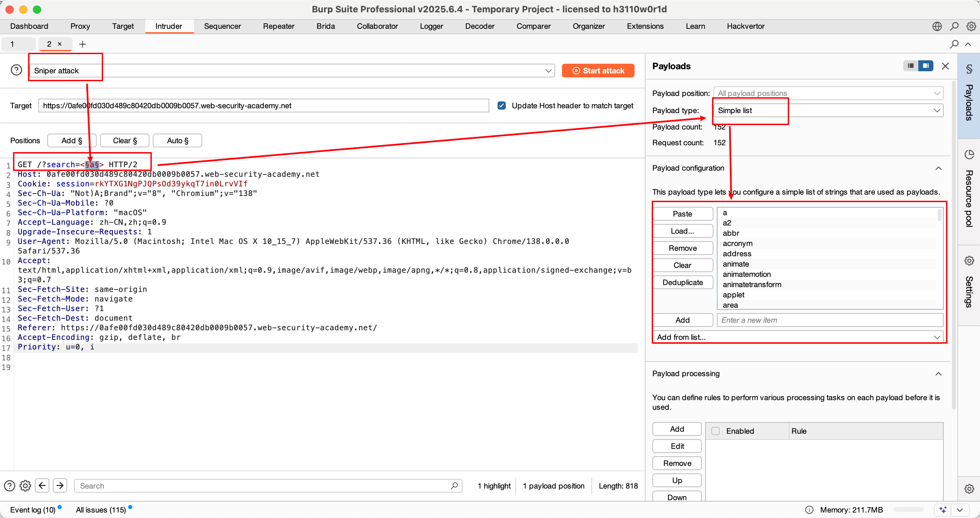Toggle Update Host header to match target
The image size is (980, 518).
[x=502, y=106]
